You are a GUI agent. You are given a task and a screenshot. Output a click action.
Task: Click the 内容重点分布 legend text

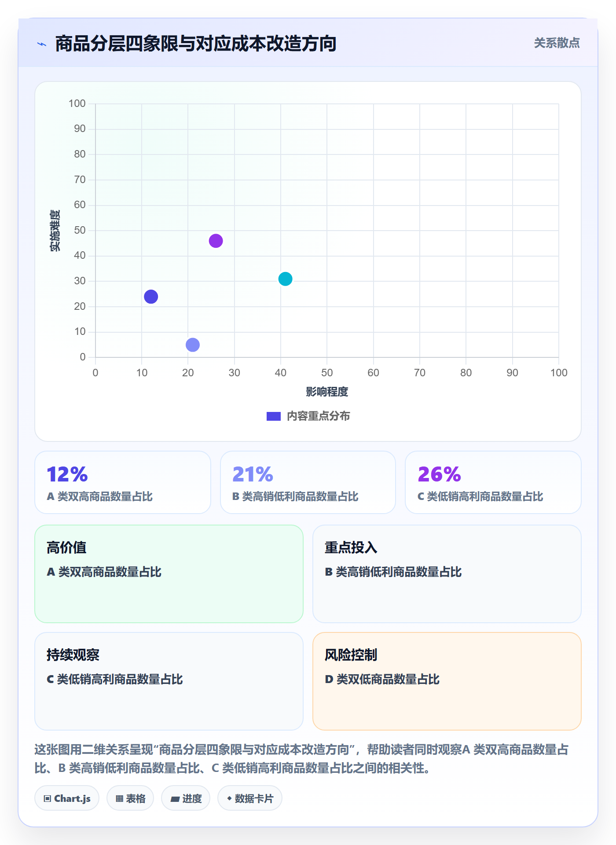point(318,416)
